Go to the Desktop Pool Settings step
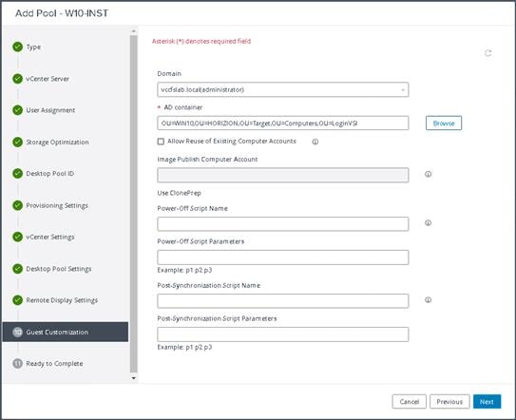The image size is (516, 420). (59, 269)
